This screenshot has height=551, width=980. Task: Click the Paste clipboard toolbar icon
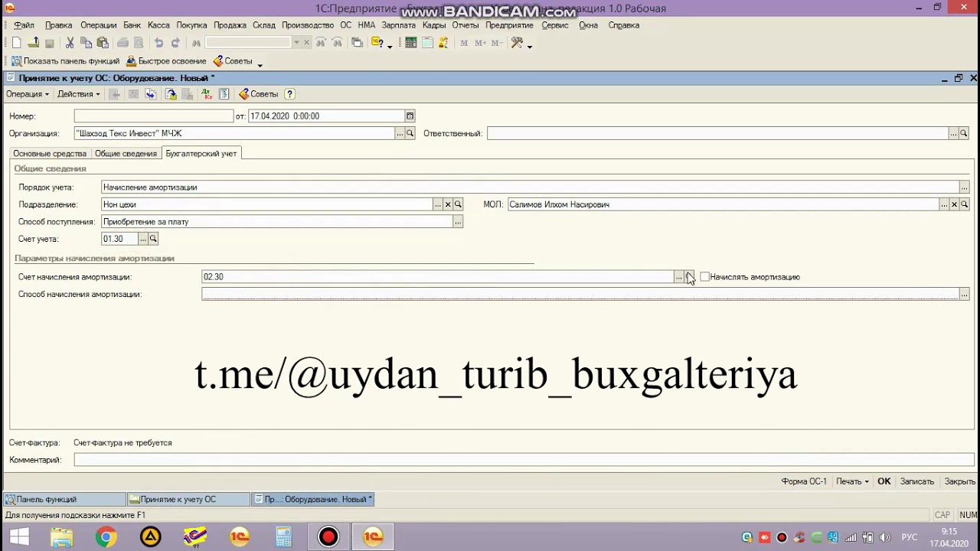click(x=103, y=43)
